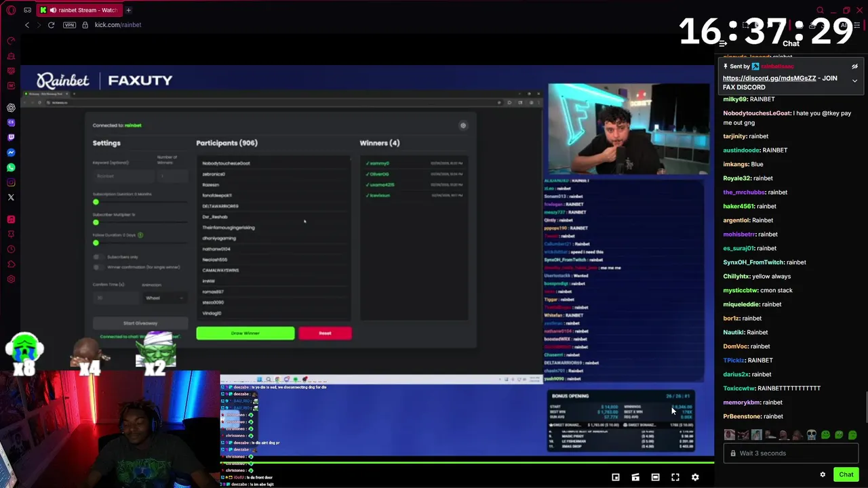Expand the pinned message chevron
The image size is (868, 488).
854,81
